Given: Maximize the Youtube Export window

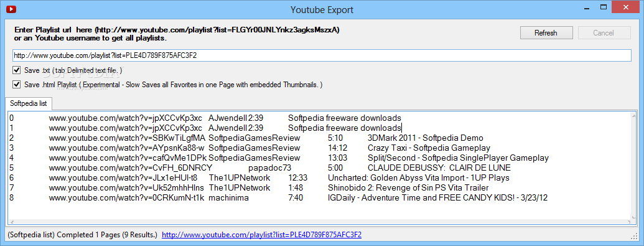Looking at the screenshot, I should click(x=604, y=7).
